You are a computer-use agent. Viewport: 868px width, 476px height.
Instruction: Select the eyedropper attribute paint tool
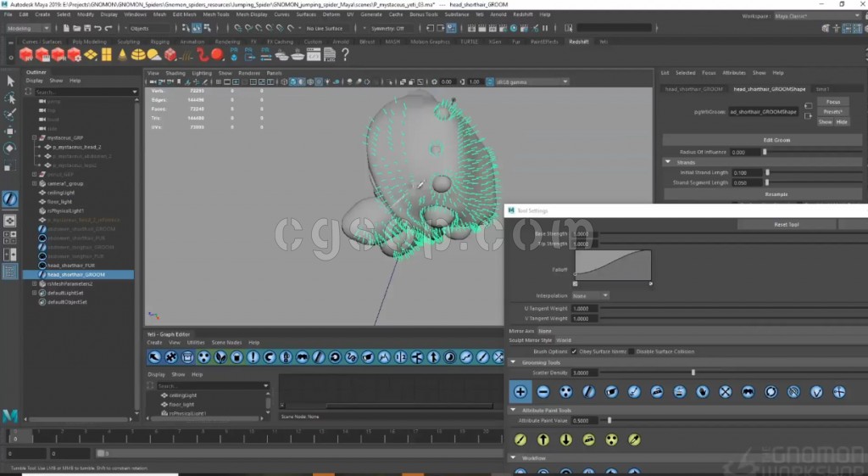(634, 440)
